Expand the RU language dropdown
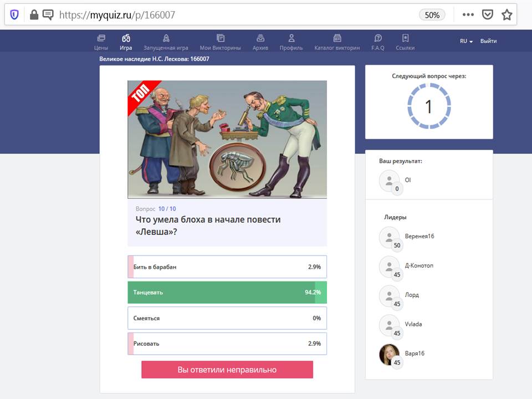 (465, 41)
